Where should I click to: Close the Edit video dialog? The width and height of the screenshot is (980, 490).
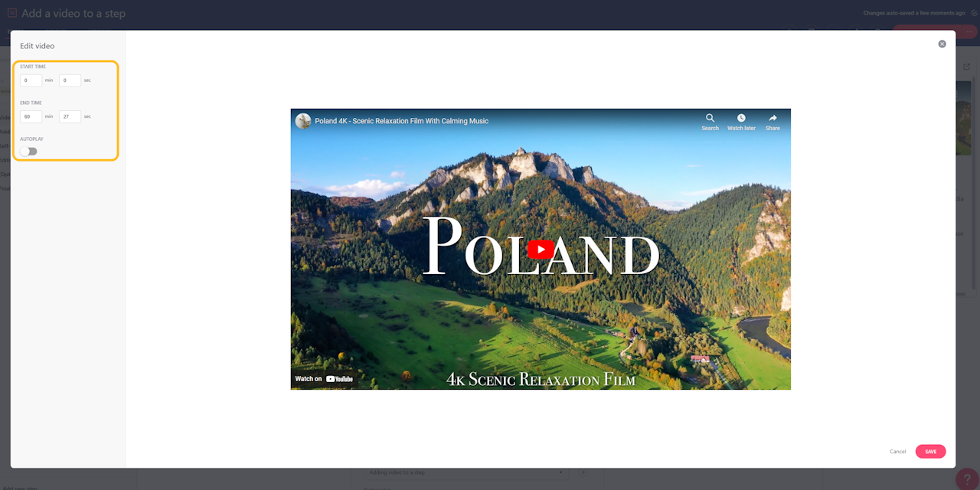click(942, 44)
